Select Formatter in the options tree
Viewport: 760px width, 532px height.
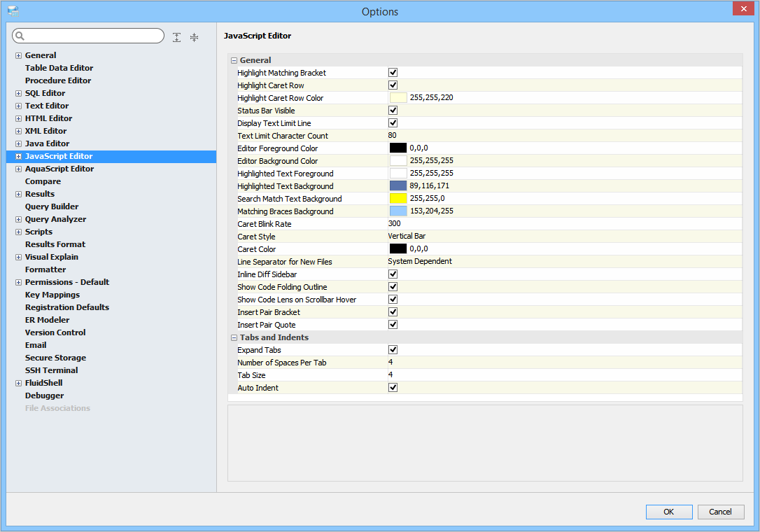tap(45, 269)
